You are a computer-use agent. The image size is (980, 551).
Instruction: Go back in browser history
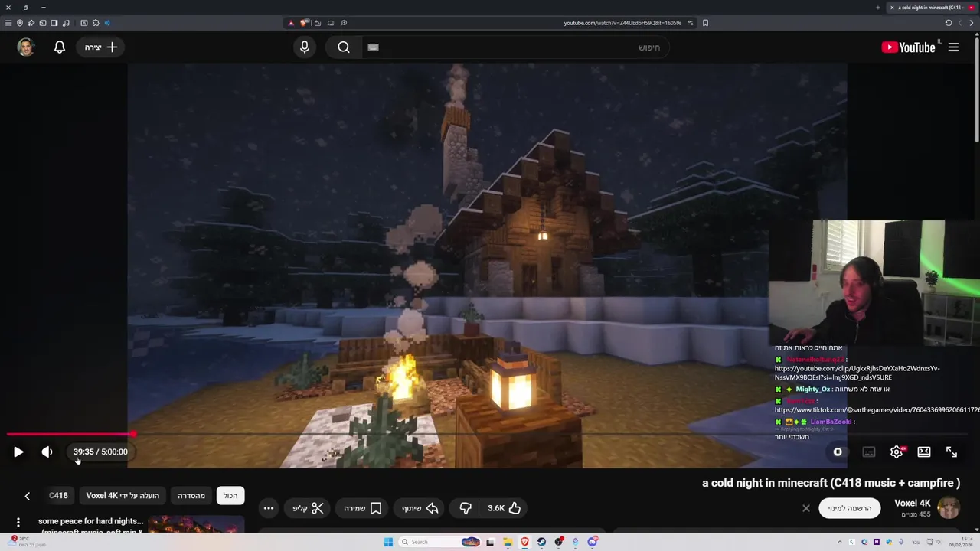pos(972,23)
